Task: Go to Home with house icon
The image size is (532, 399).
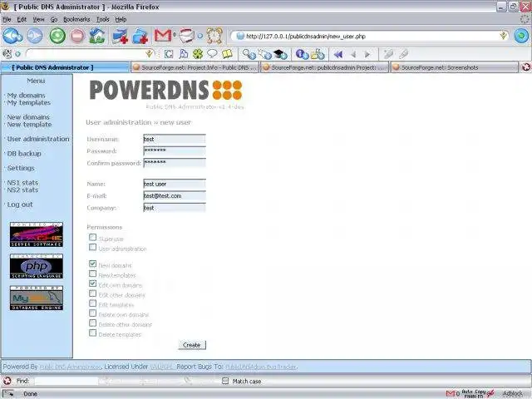Action: pyautogui.click(x=96, y=36)
